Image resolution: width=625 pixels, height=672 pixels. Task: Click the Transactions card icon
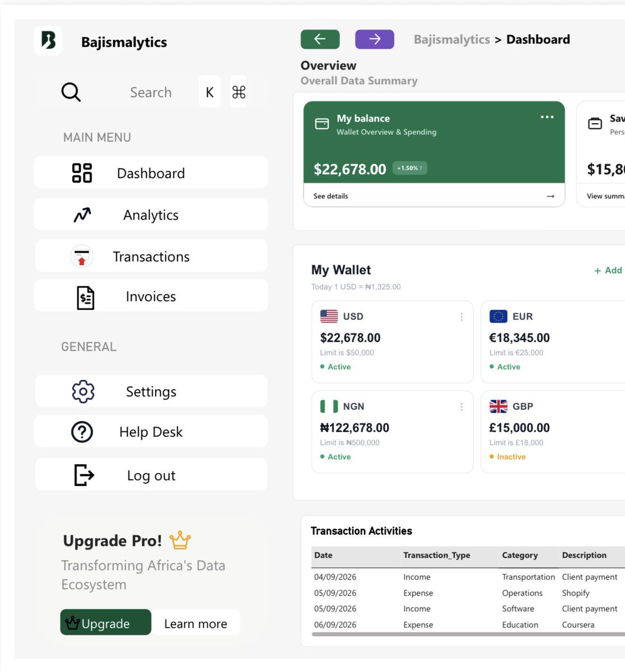pyautogui.click(x=82, y=256)
